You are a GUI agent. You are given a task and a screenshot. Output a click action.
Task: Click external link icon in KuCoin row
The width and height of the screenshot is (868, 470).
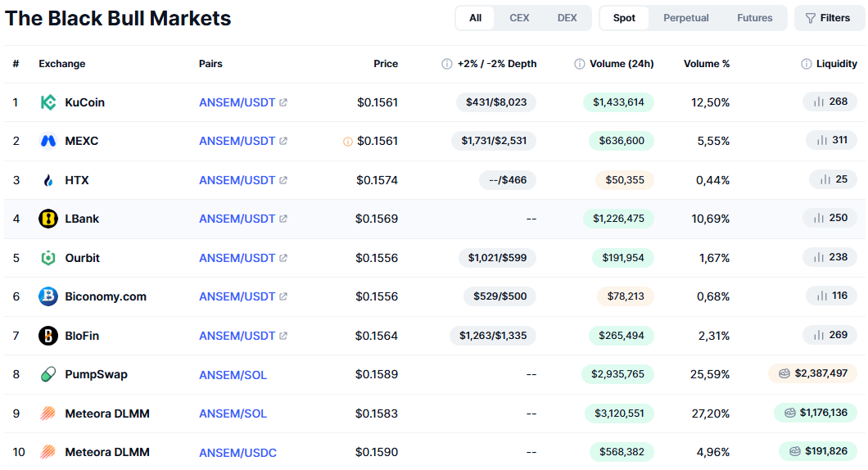click(x=283, y=102)
